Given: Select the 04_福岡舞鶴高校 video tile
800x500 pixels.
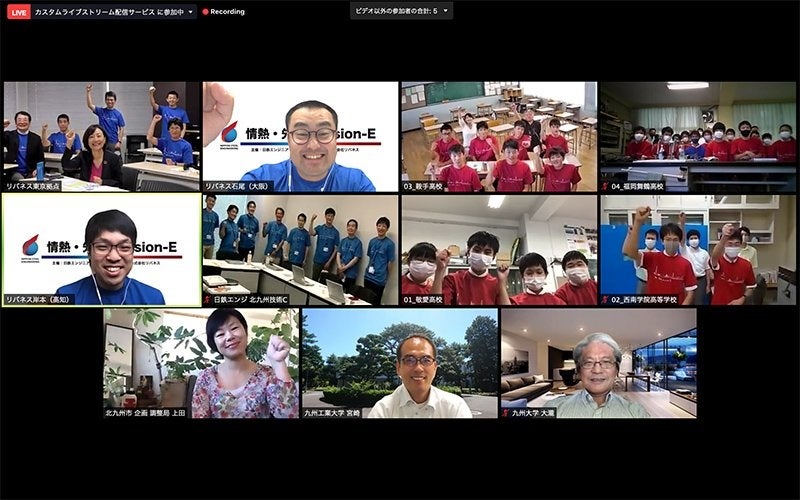Looking at the screenshot, I should (x=698, y=137).
